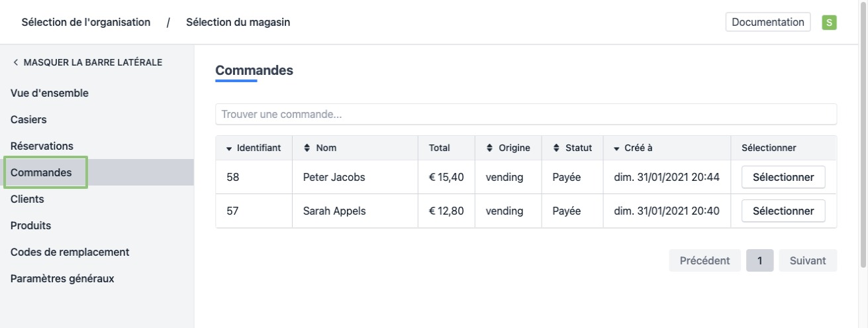Open Sélection du magasin breadcrumb
868x328 pixels.
click(x=238, y=23)
